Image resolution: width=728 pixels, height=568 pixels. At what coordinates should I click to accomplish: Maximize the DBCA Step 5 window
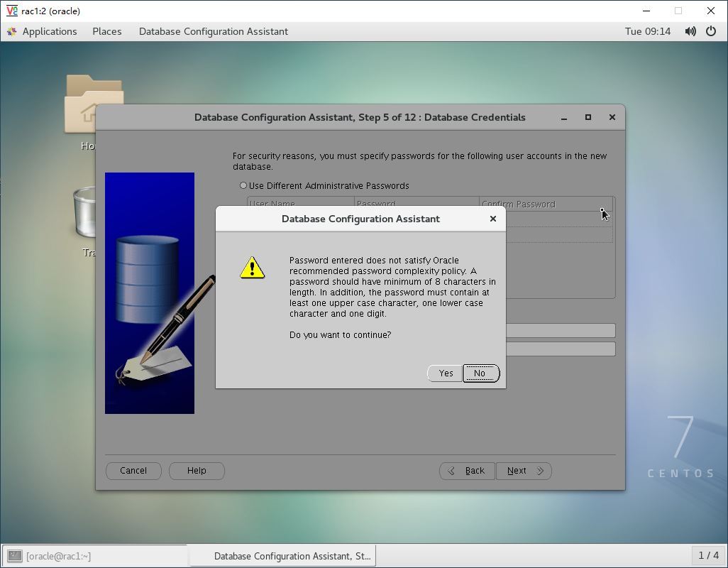click(588, 117)
